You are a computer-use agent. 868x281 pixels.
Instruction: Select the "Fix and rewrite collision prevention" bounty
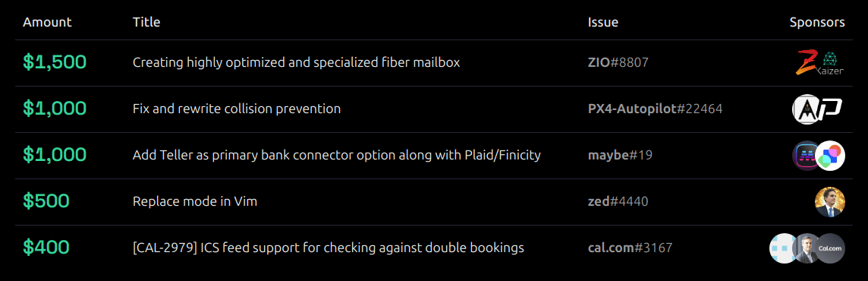click(x=237, y=109)
